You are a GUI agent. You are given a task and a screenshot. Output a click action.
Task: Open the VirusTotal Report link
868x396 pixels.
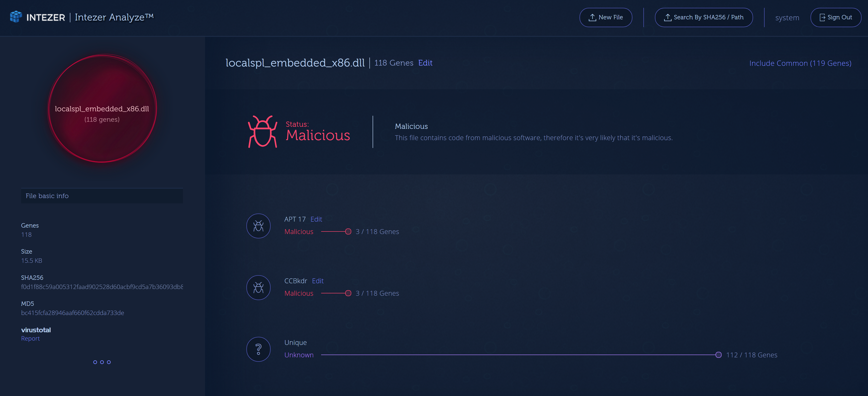[x=30, y=338]
